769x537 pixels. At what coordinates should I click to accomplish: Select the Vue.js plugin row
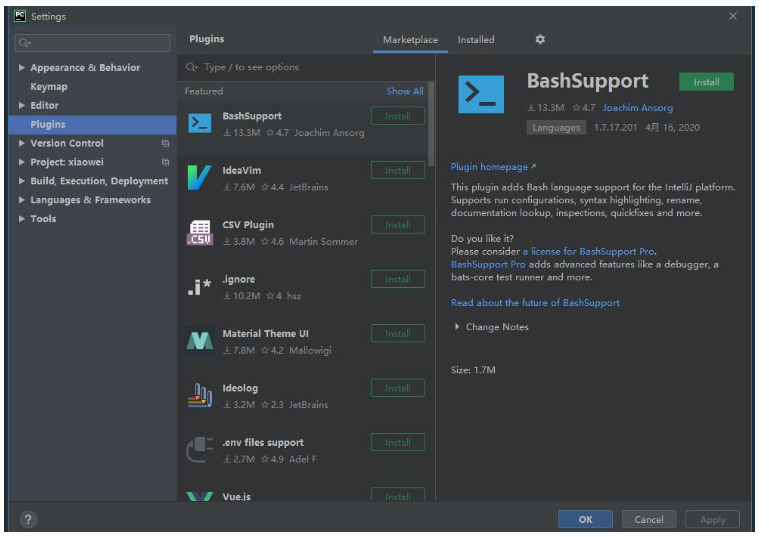point(303,495)
